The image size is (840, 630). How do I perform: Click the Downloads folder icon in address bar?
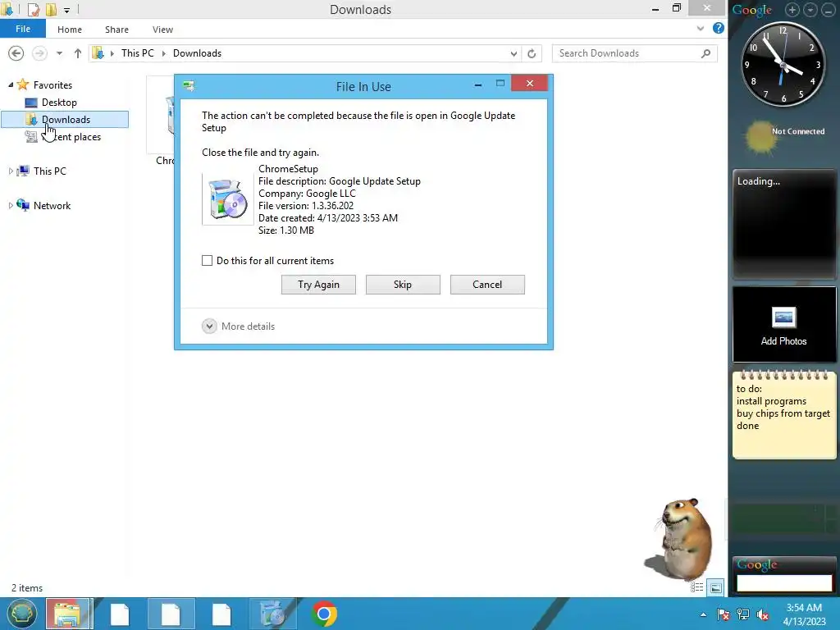98,53
